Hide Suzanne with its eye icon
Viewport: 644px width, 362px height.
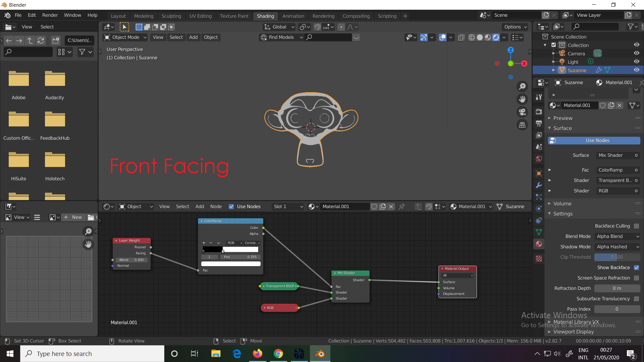[636, 70]
